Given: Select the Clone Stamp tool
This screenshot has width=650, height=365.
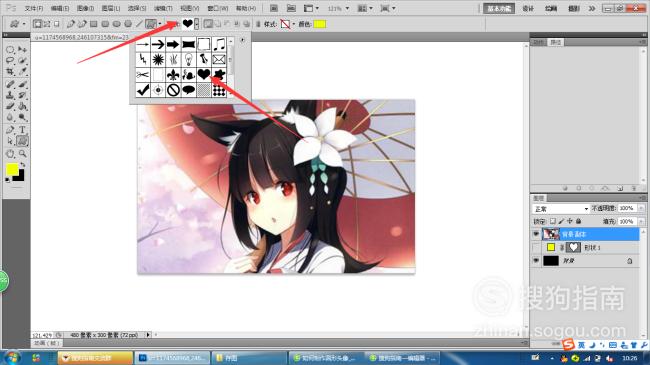Looking at the screenshot, I should (x=10, y=95).
